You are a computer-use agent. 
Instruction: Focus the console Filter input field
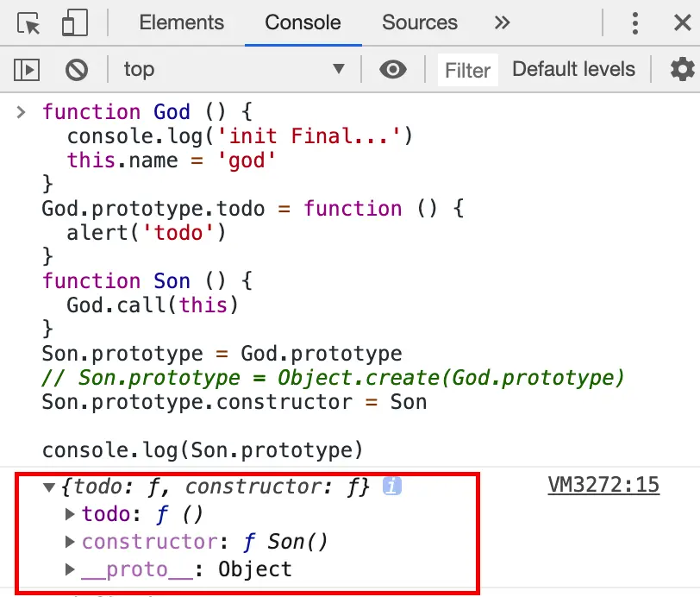pyautogui.click(x=467, y=70)
